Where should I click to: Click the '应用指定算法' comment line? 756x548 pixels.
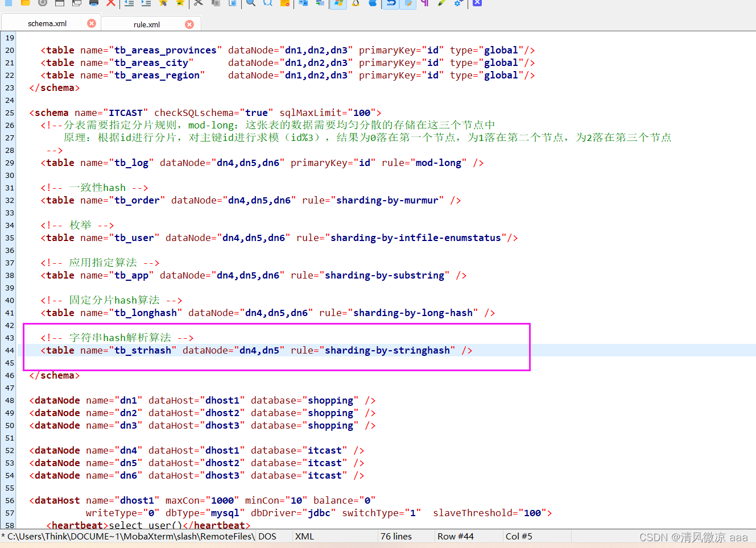point(100,263)
